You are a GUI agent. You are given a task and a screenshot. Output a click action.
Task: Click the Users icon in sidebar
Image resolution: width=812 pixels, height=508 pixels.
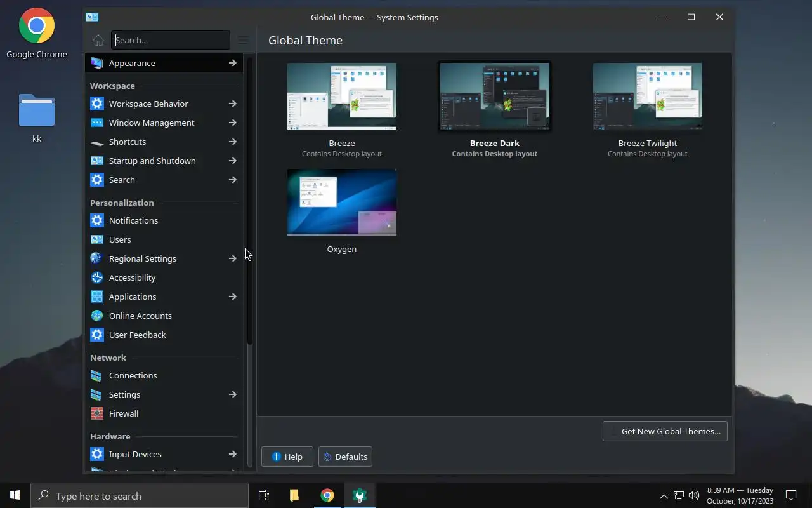(96, 239)
